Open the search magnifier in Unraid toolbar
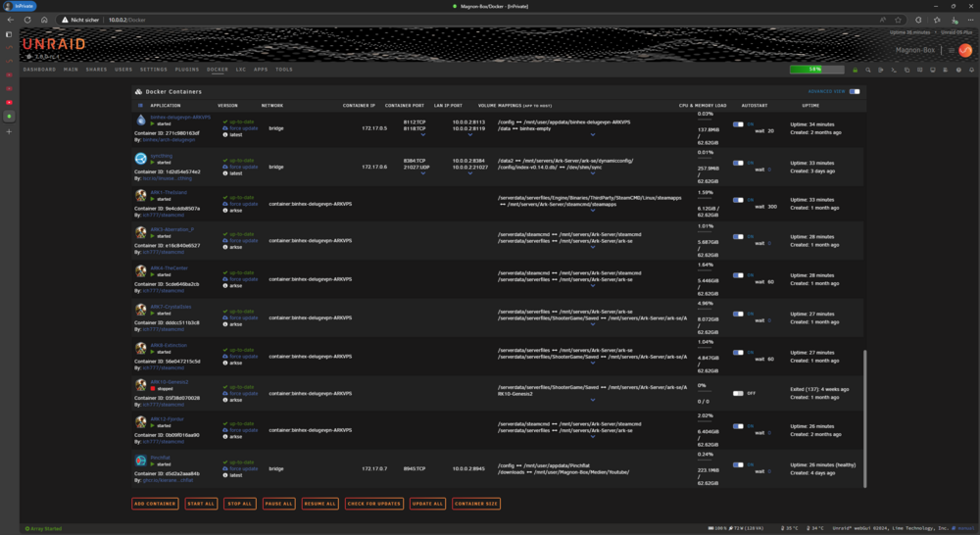The height and width of the screenshot is (535, 980). coord(868,70)
